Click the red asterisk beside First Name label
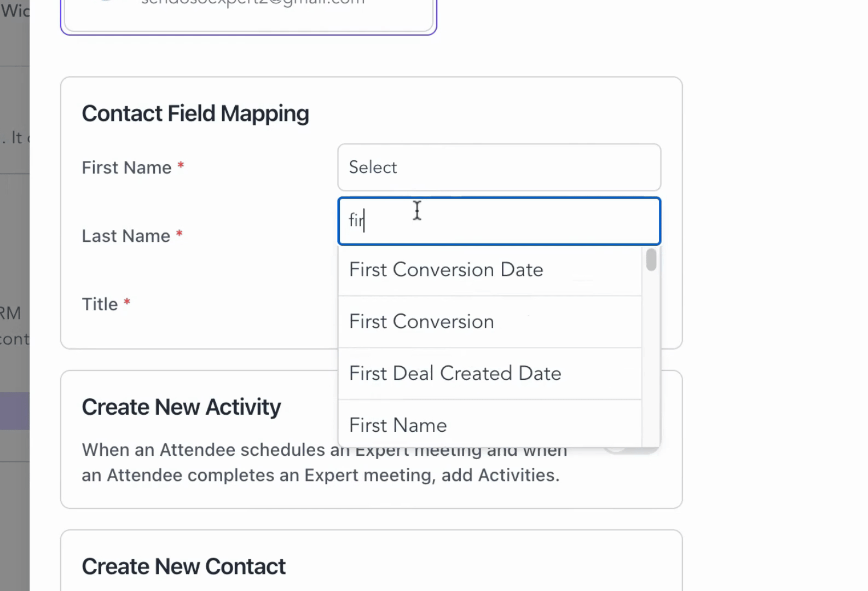868x591 pixels. (181, 166)
